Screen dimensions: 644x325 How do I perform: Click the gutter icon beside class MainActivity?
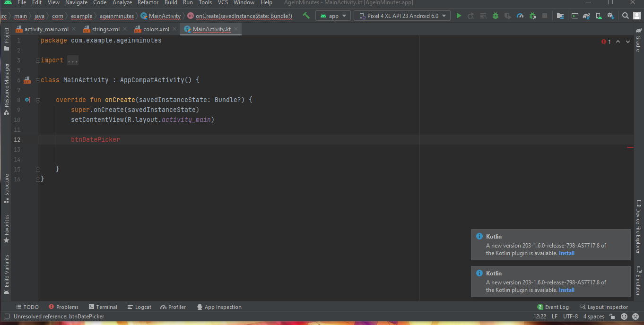point(27,80)
